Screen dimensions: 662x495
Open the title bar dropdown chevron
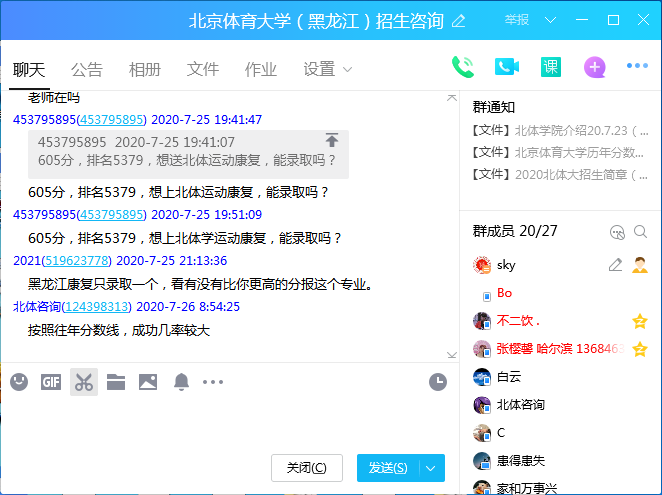[x=550, y=20]
